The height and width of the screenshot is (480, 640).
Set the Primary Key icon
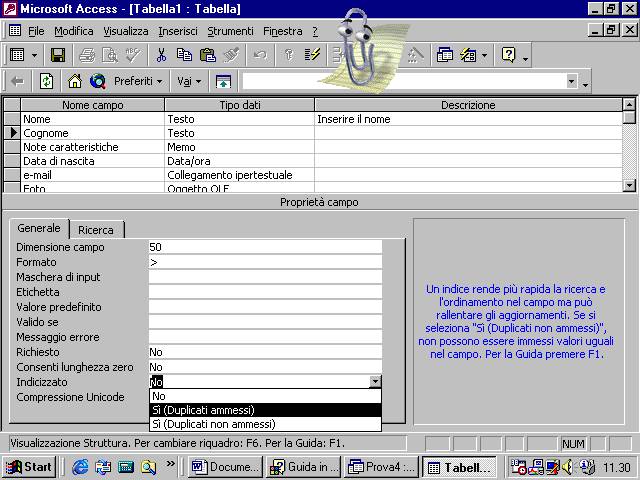click(289, 55)
